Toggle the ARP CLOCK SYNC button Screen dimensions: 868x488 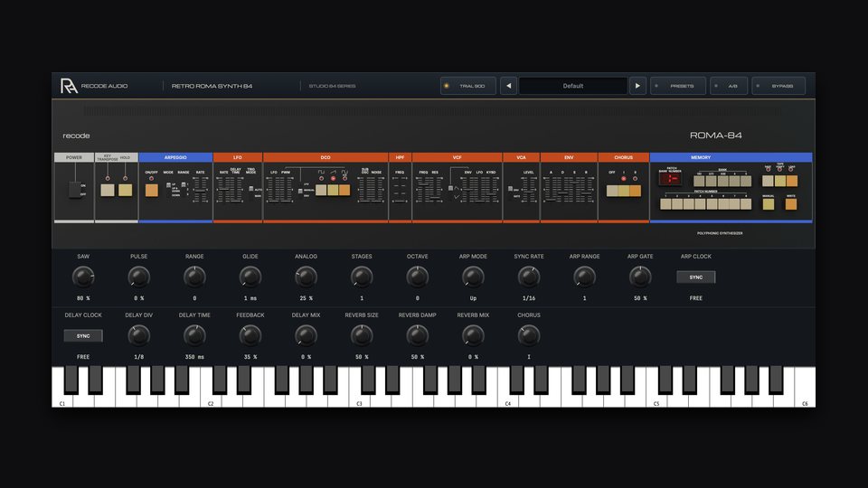(696, 277)
